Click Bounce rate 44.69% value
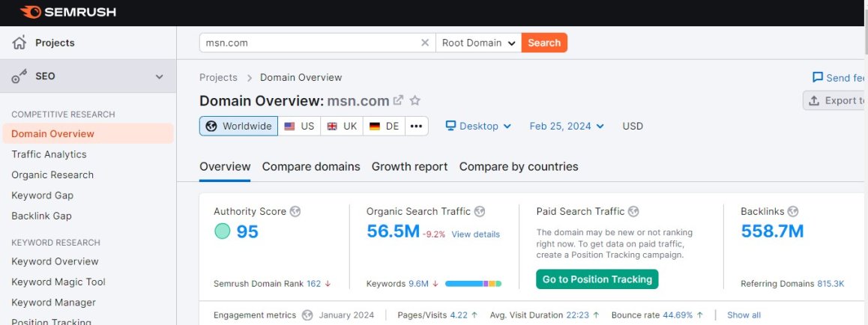Screen dimensions: 868x325 678,315
